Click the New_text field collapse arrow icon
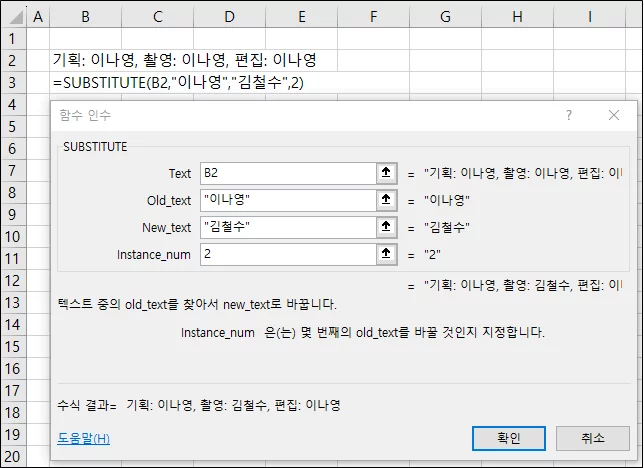Screen dimensions: 644x468 [386, 227]
